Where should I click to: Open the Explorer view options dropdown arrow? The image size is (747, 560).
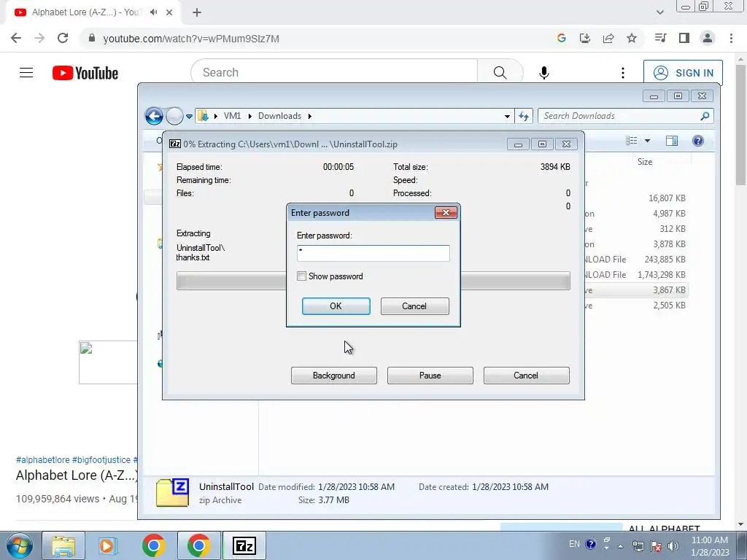click(x=647, y=141)
